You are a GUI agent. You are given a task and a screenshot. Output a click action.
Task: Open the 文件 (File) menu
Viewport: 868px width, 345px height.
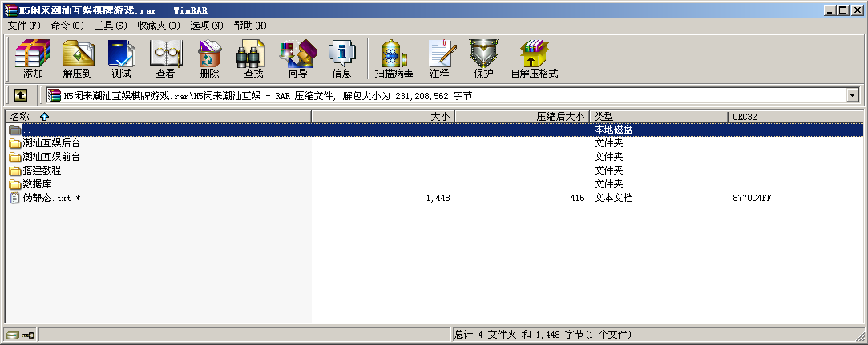(x=24, y=26)
